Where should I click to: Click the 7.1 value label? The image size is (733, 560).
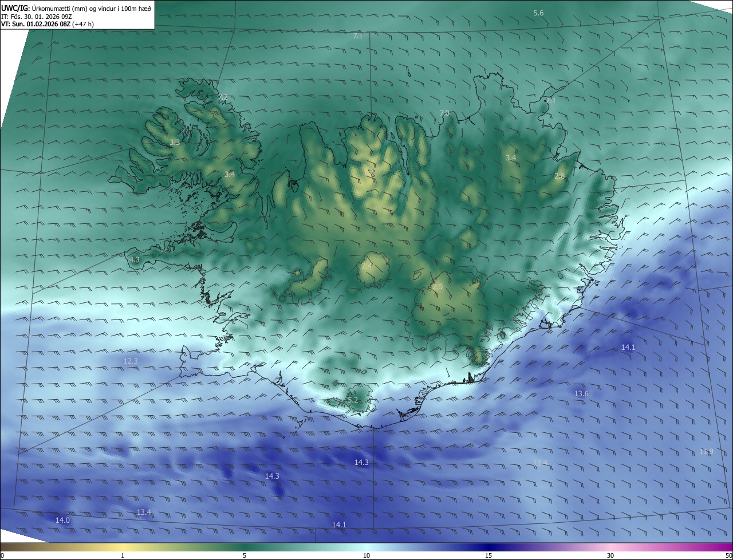point(358,36)
